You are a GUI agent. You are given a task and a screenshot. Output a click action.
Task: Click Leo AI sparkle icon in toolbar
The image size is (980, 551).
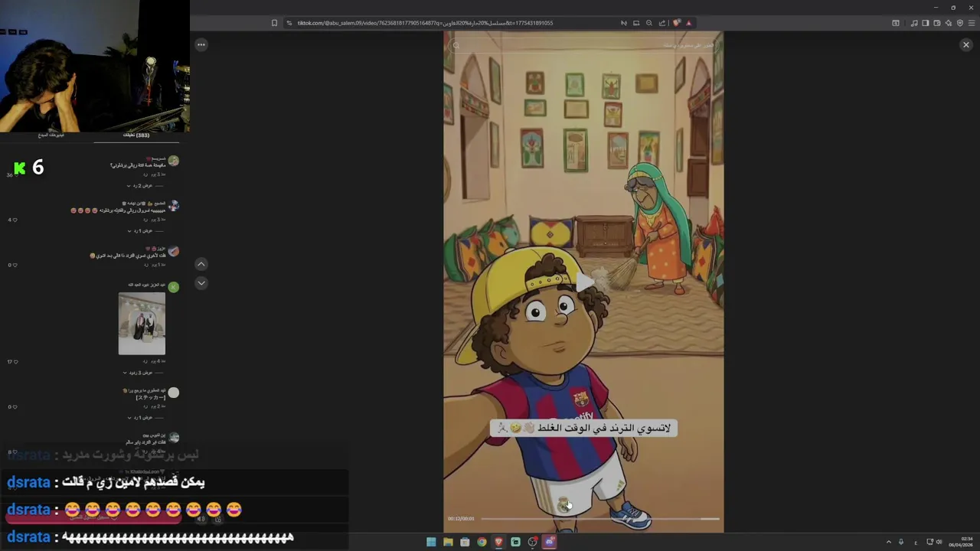948,23
